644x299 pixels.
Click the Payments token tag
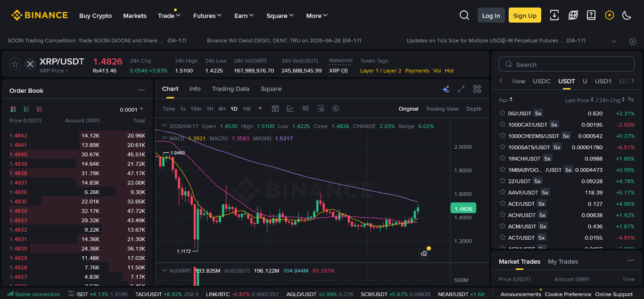(417, 71)
